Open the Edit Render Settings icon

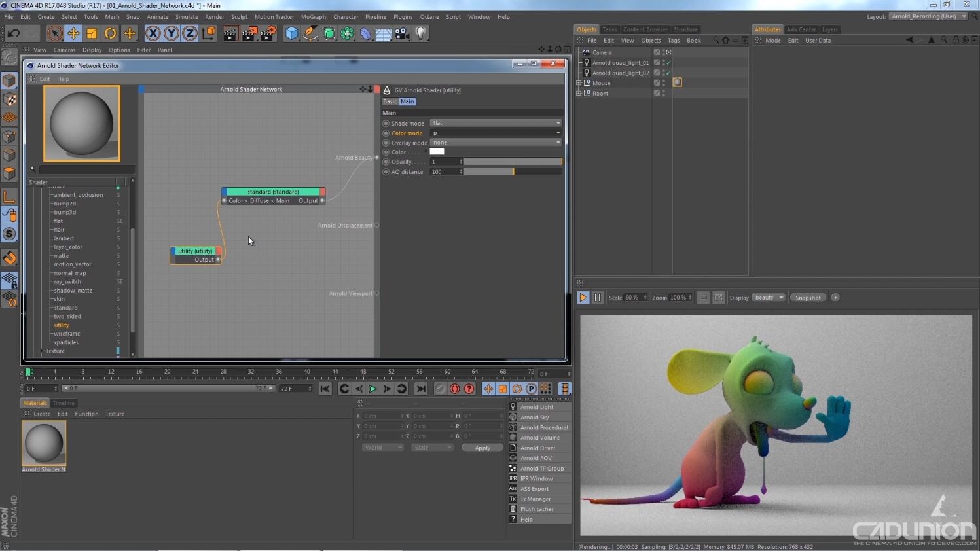268,33
